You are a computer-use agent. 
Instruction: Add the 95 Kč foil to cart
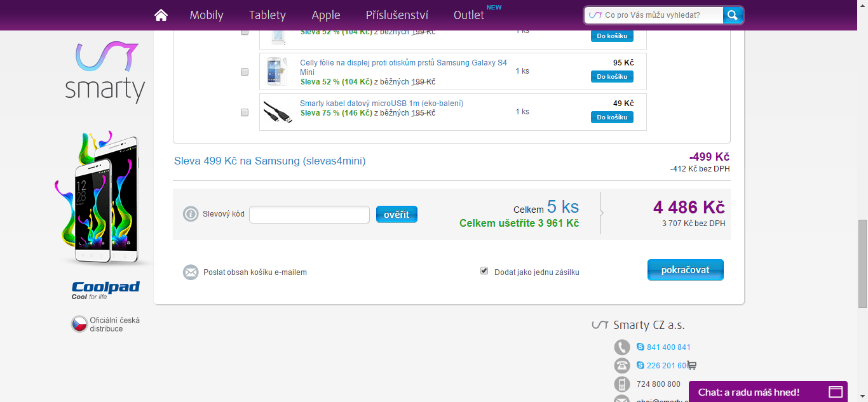[612, 77]
